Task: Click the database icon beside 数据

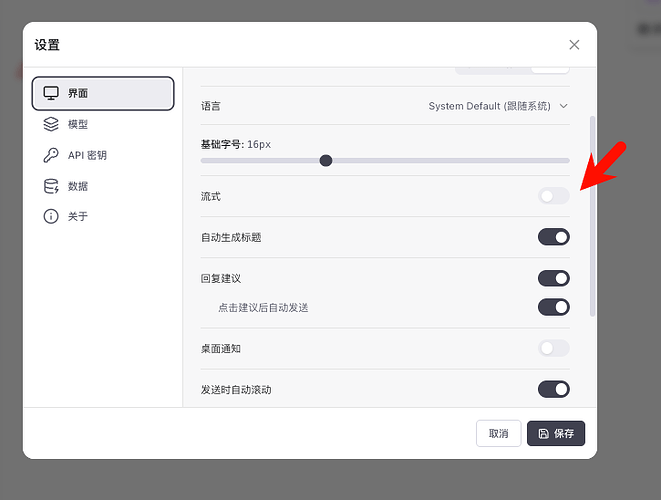Action: tap(51, 186)
